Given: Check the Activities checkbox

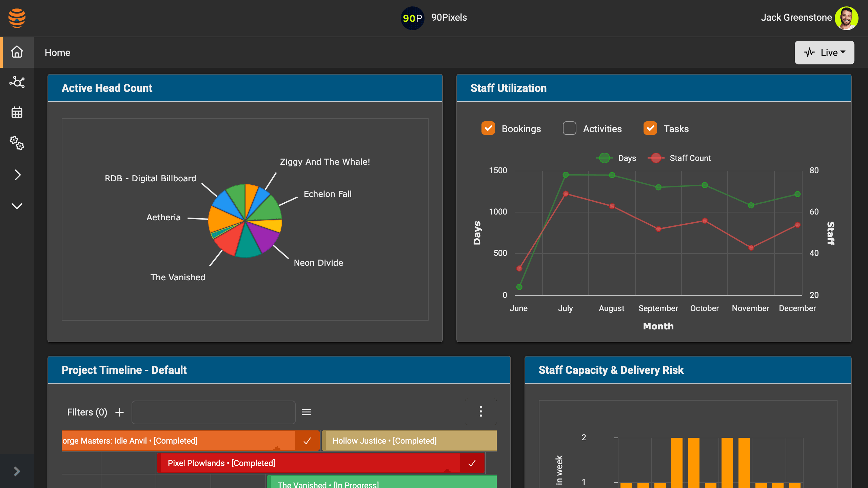Looking at the screenshot, I should coord(570,128).
